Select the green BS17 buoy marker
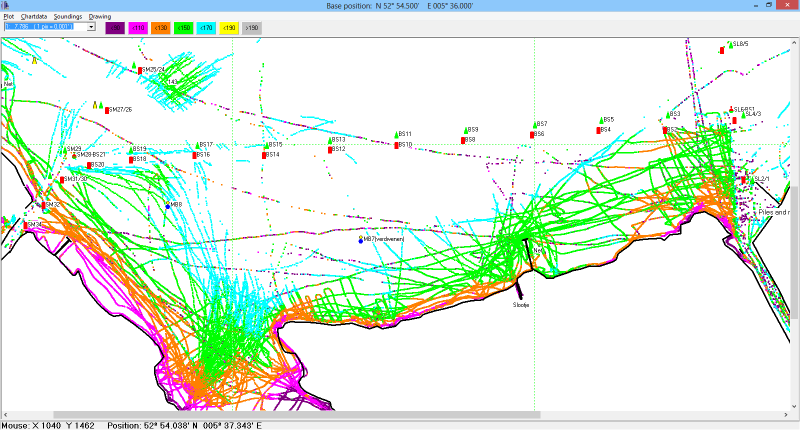This screenshot has width=800, height=430. 198,144
